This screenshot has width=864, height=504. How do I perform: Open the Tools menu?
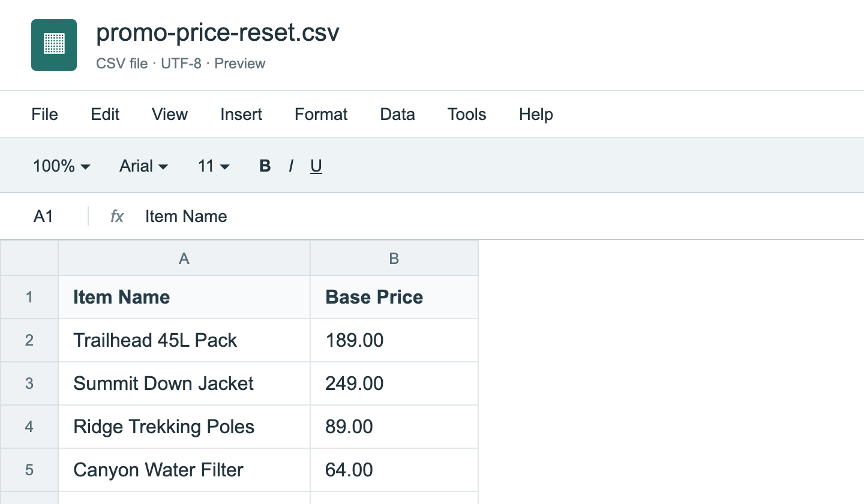[x=467, y=114]
